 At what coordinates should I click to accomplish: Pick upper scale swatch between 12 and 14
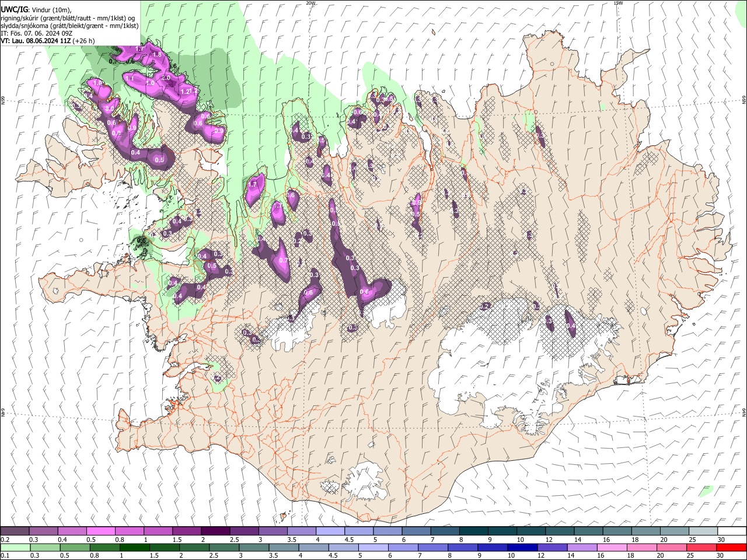pos(560,531)
